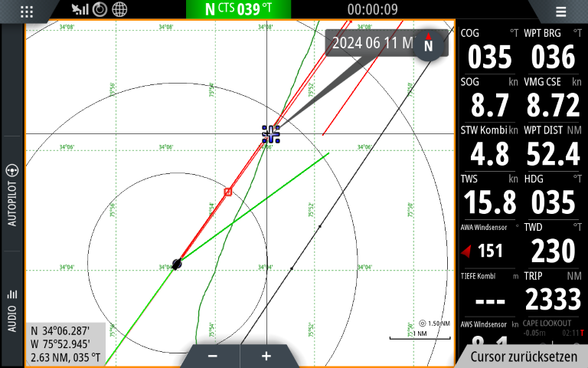Expand the Autopilot side panel

11,195
